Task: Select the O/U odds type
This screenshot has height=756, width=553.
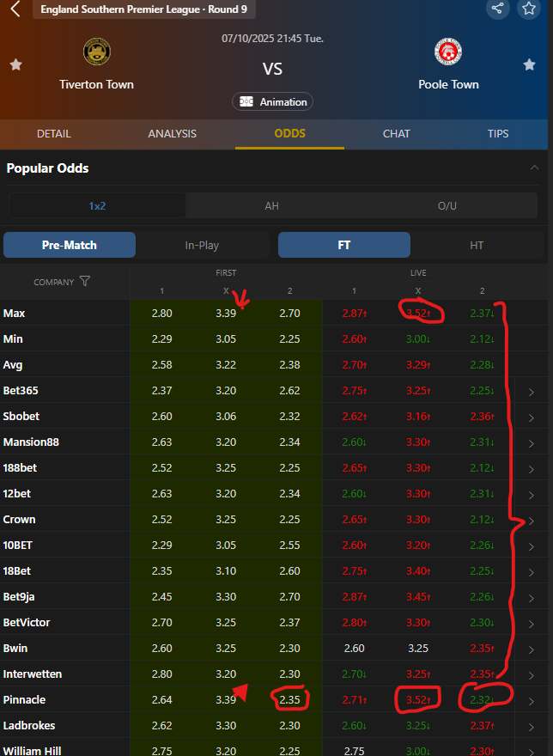Action: [447, 205]
